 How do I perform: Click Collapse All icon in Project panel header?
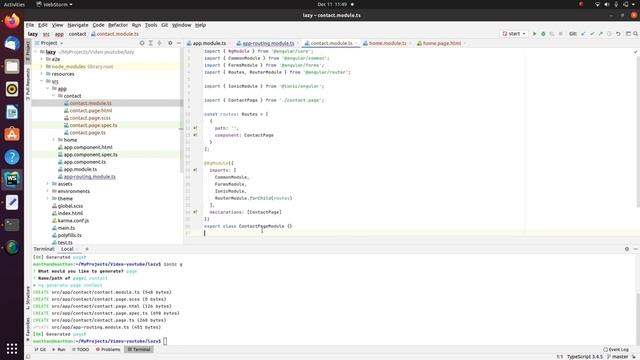click(160, 43)
